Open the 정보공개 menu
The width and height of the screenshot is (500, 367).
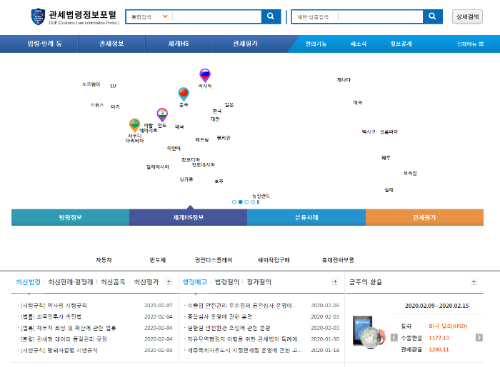[x=401, y=44]
